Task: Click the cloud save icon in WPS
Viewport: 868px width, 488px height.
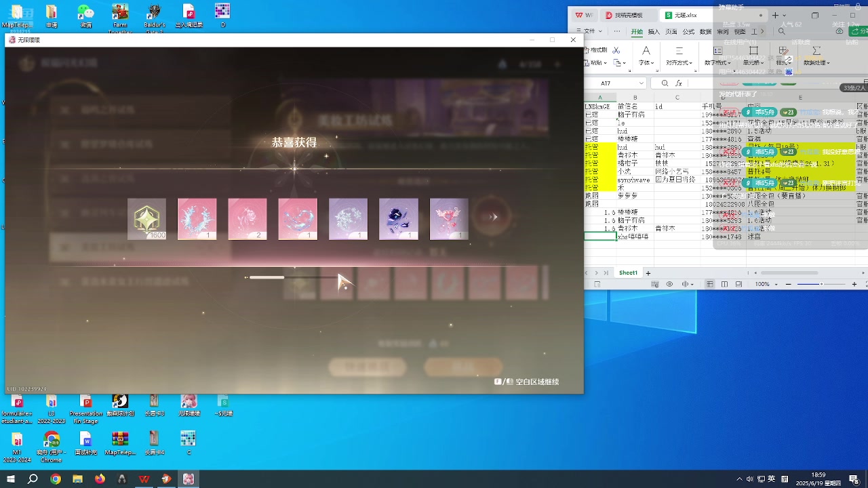Action: pos(840,31)
